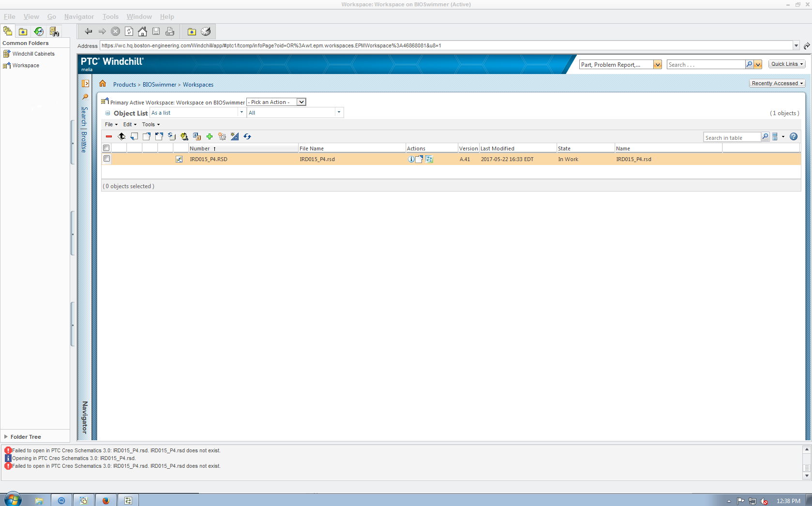
Task: Go forward in the embedded browser
Action: [x=102, y=31]
